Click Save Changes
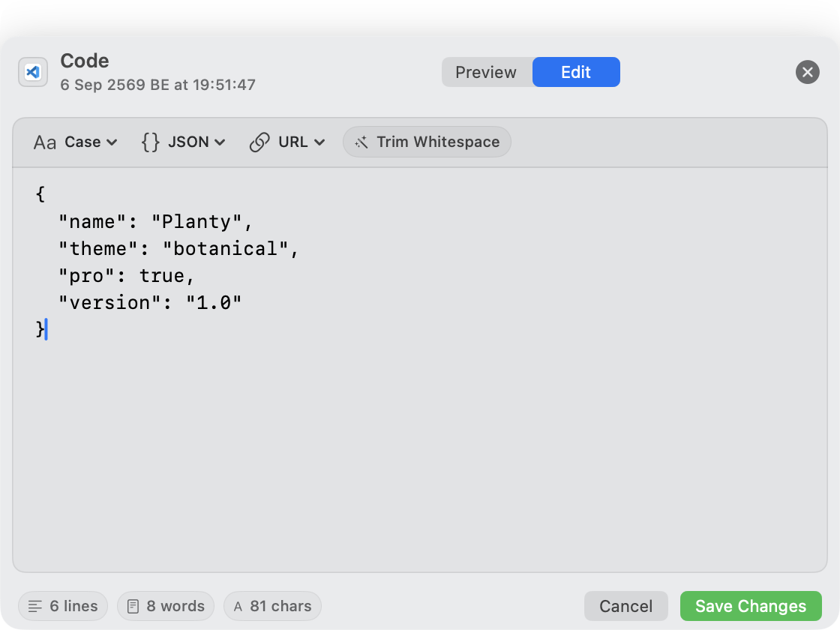Screen dimensions: 840x630 coord(751,606)
